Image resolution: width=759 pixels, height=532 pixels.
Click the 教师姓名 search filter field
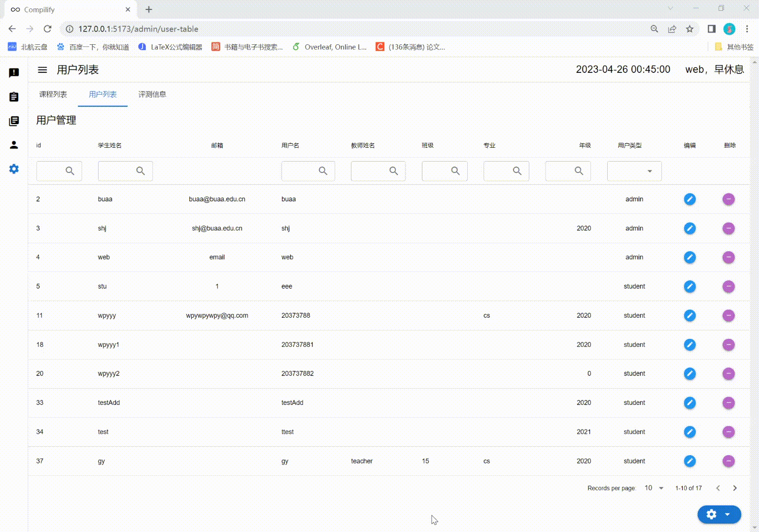click(378, 171)
